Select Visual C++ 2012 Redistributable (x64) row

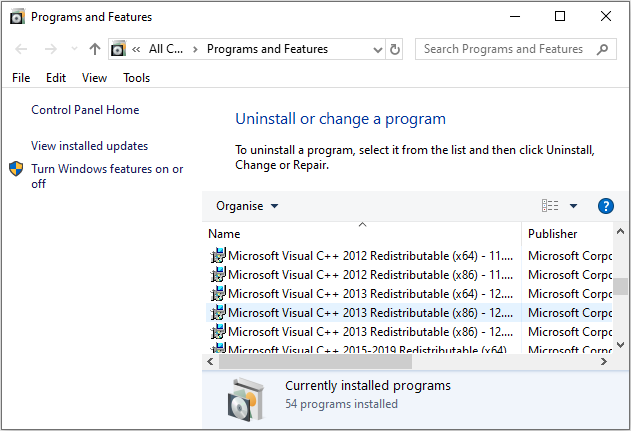[x=409, y=256]
